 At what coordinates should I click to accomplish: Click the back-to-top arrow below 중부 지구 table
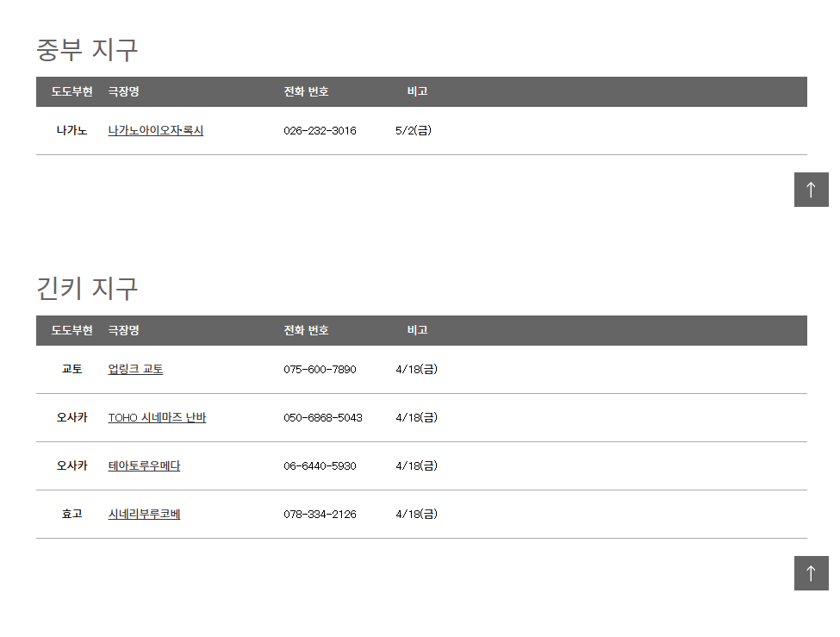coord(811,190)
